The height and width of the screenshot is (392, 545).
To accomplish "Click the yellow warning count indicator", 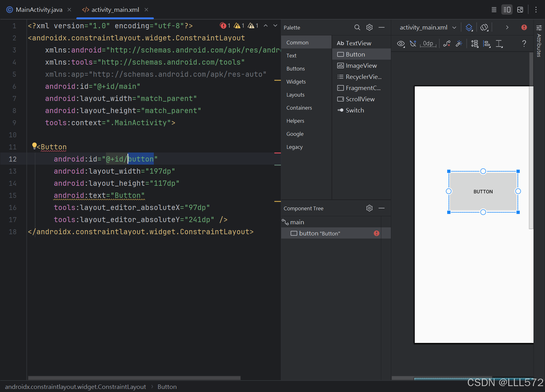I will (239, 25).
